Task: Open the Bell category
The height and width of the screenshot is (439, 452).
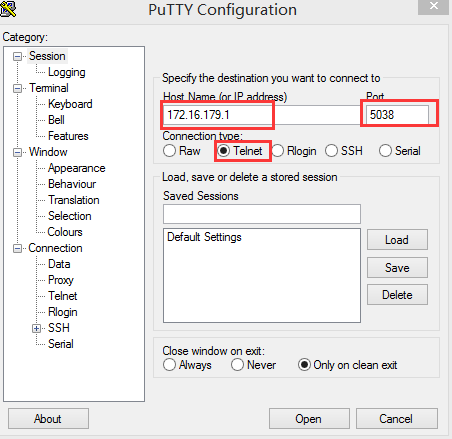Action: (x=56, y=120)
